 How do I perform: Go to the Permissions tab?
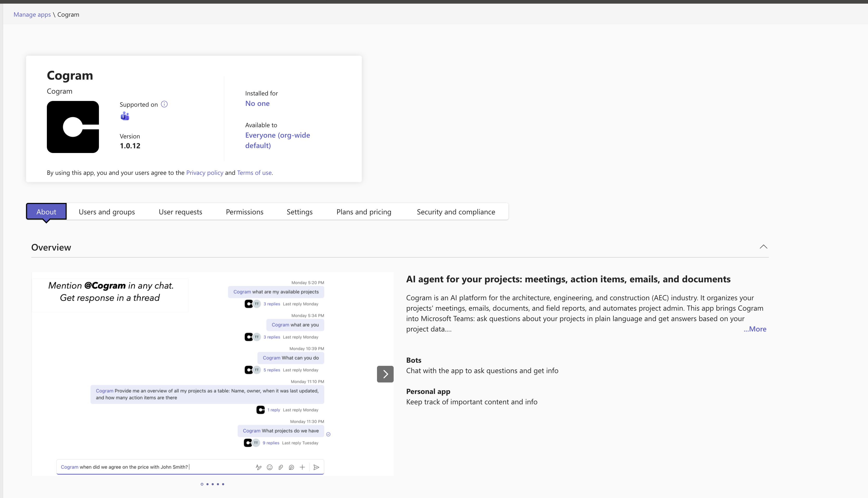(245, 212)
